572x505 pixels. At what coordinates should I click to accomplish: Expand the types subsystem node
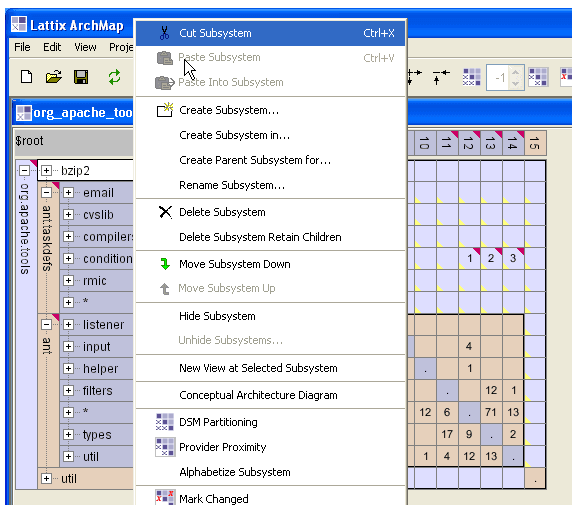coord(68,434)
